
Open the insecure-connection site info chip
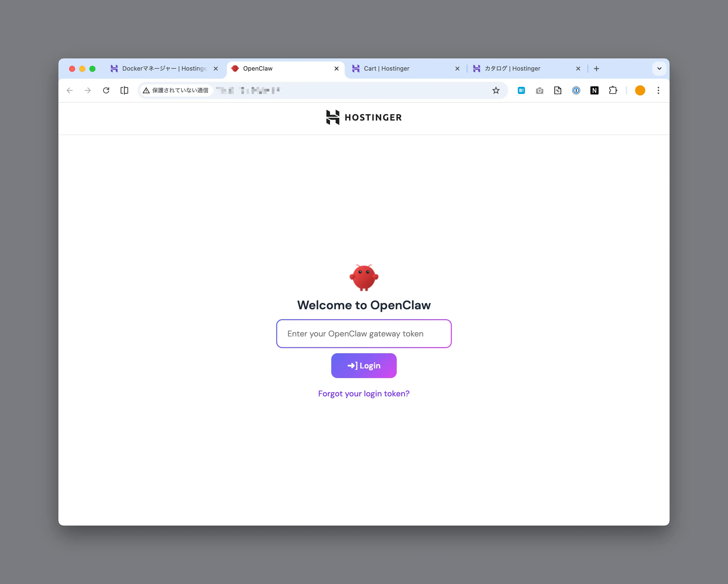176,90
